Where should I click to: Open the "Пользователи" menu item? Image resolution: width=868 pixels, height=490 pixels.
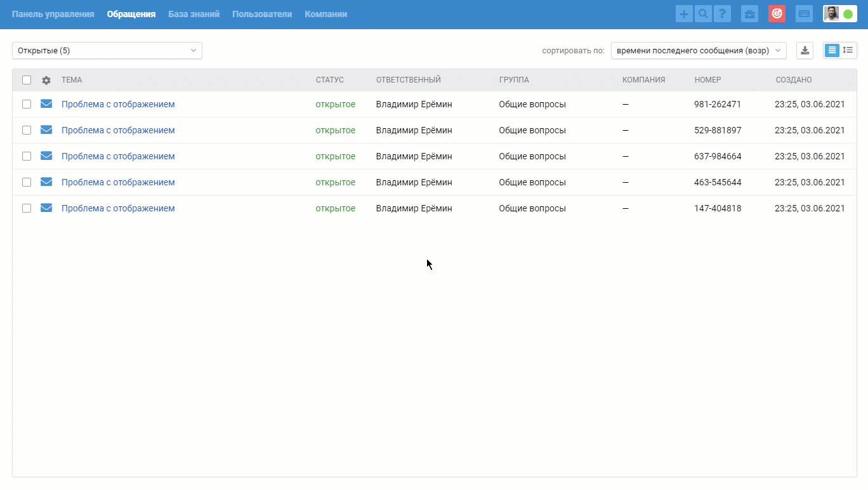(262, 14)
